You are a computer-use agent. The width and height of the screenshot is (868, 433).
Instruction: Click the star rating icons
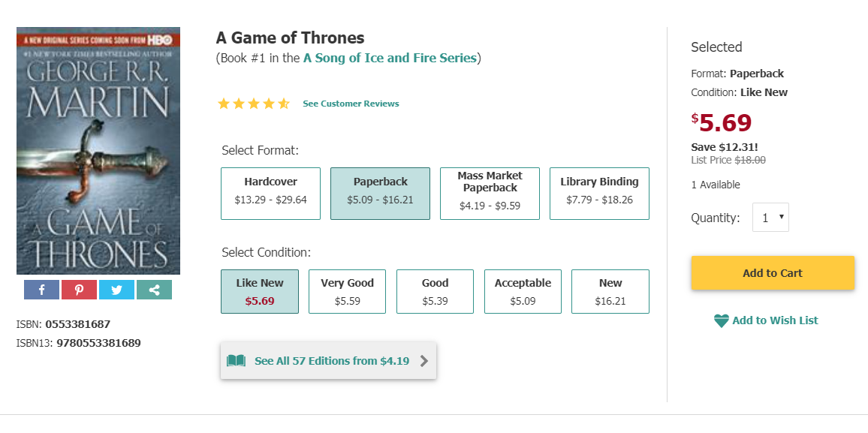[x=253, y=104]
